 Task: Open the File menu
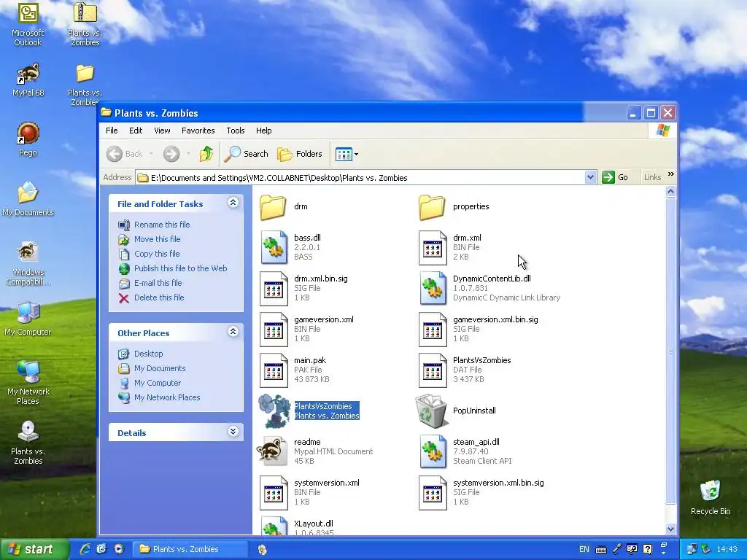pyautogui.click(x=112, y=131)
